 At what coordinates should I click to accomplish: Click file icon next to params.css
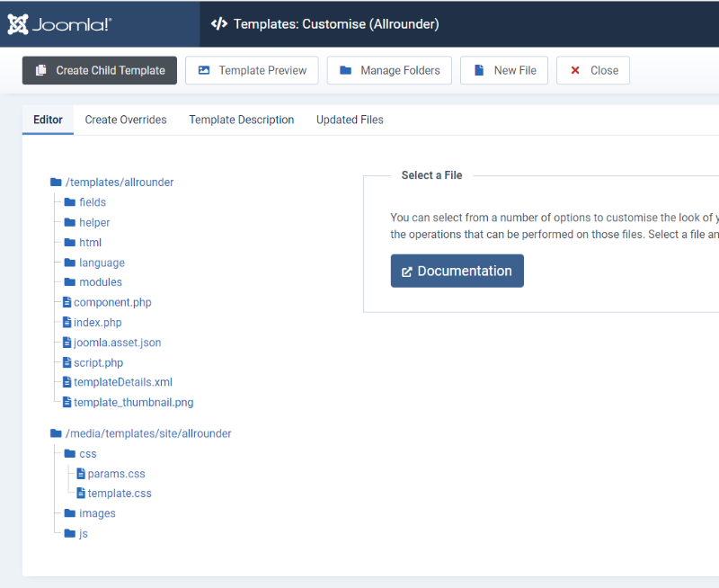click(x=81, y=473)
